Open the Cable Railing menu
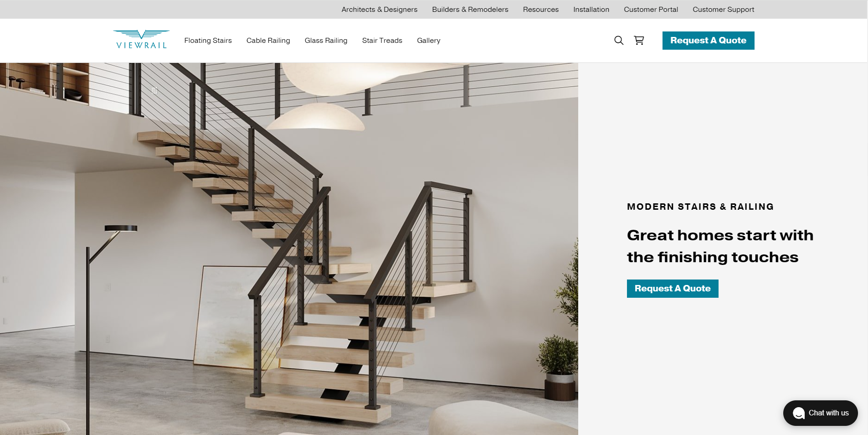Viewport: 868px width, 435px height. point(268,41)
